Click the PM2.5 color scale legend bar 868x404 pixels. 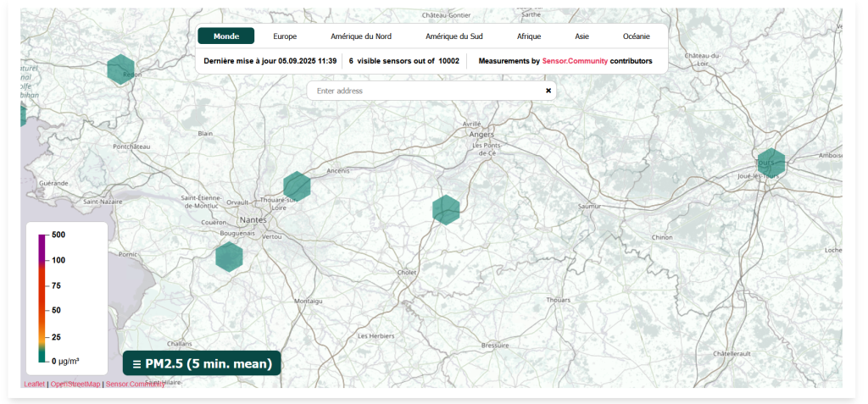click(42, 298)
